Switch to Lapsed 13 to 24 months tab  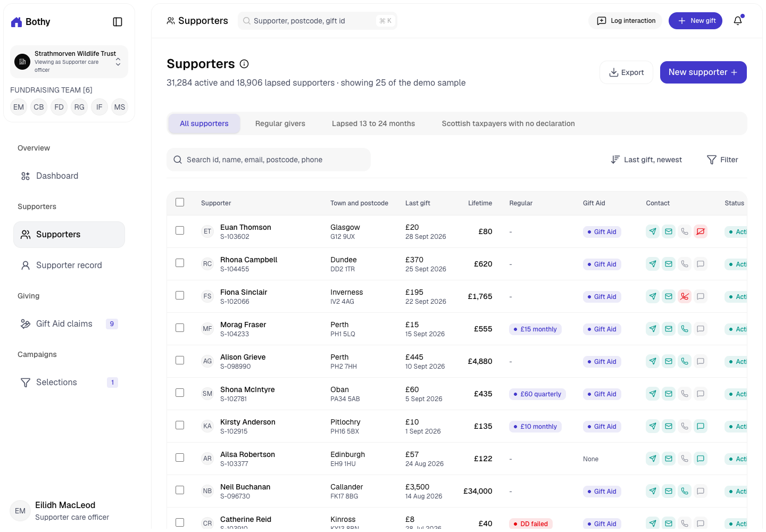pyautogui.click(x=373, y=123)
